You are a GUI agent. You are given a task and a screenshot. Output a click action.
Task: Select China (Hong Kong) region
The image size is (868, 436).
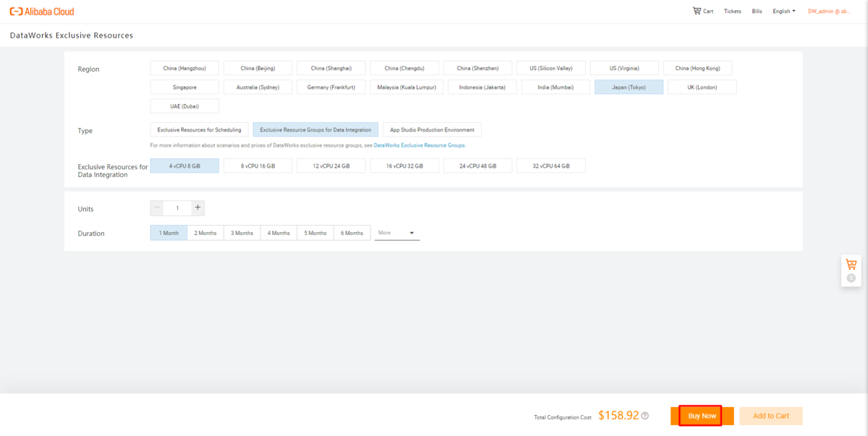[x=697, y=68]
